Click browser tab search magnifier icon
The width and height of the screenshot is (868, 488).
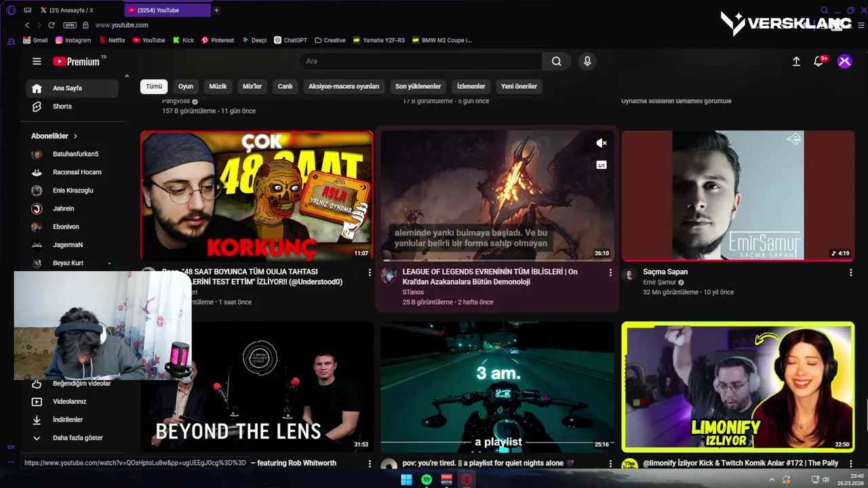click(825, 10)
